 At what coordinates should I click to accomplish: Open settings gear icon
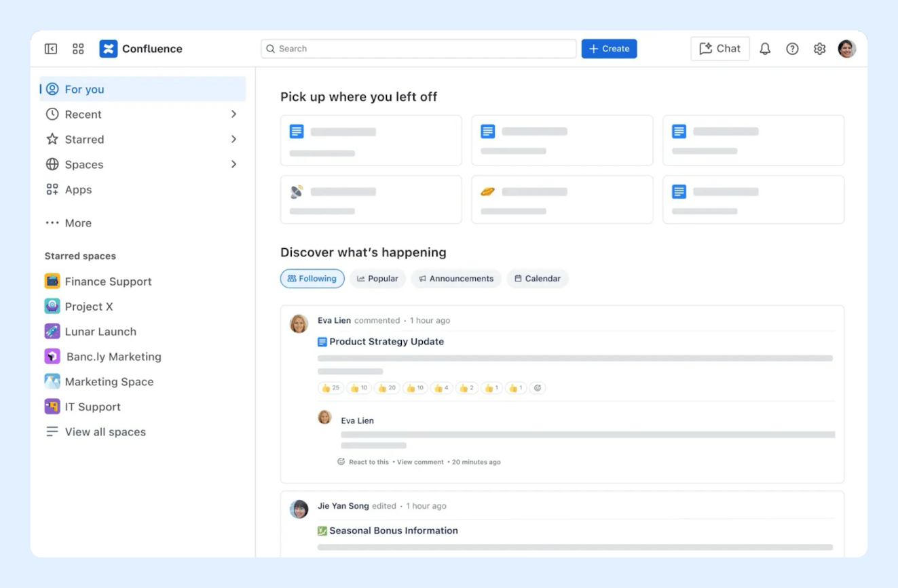tap(819, 49)
